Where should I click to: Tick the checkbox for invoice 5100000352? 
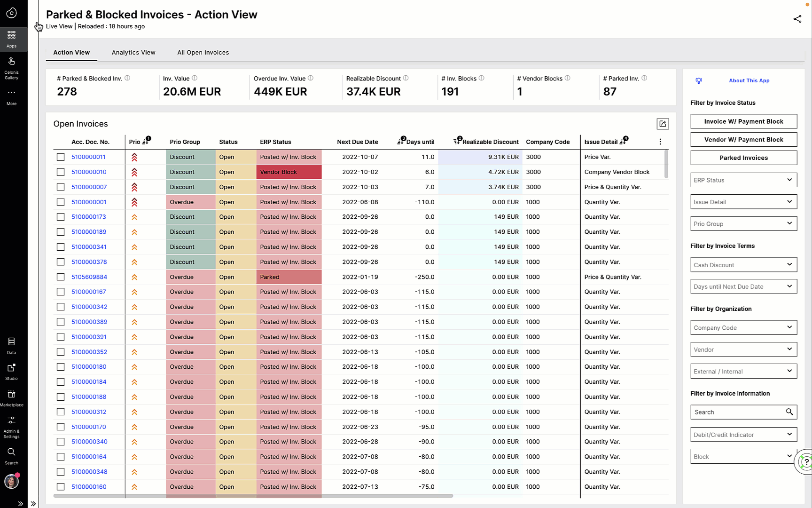click(x=61, y=352)
